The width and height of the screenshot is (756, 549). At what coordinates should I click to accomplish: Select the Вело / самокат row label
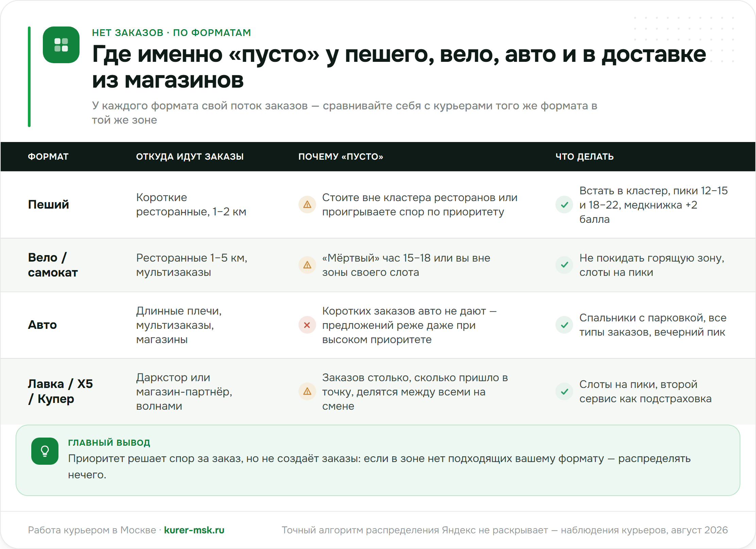pyautogui.click(x=53, y=265)
